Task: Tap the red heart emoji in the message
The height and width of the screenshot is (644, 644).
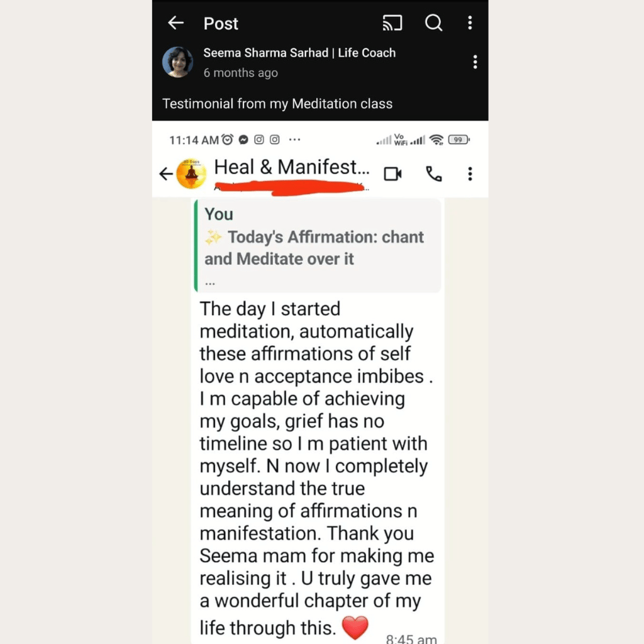Action: [354, 626]
